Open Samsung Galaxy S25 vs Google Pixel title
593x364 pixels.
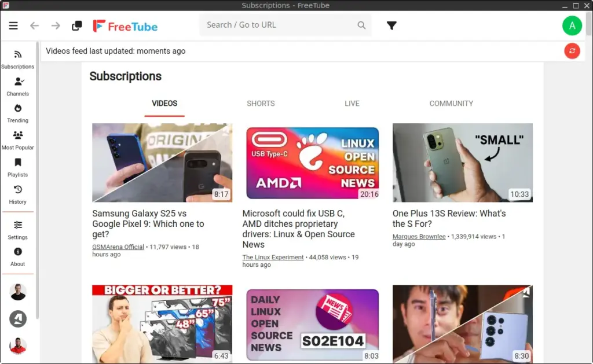[148, 224]
